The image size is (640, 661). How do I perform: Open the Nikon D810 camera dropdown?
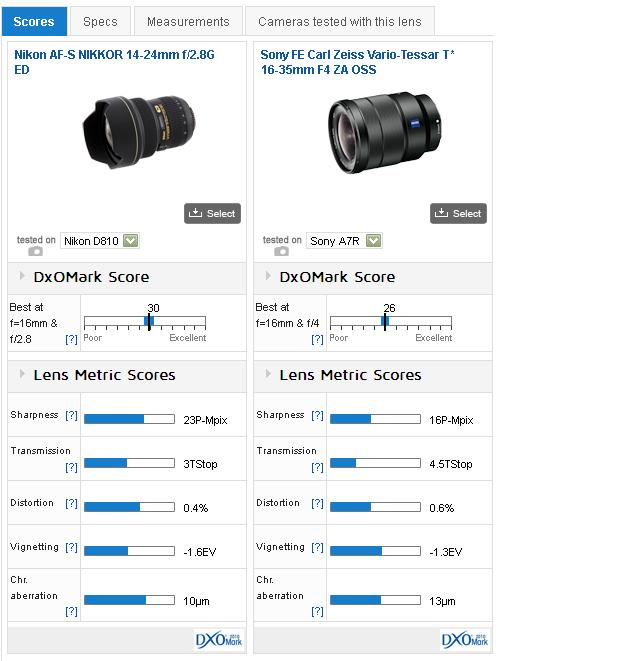[x=99, y=241]
